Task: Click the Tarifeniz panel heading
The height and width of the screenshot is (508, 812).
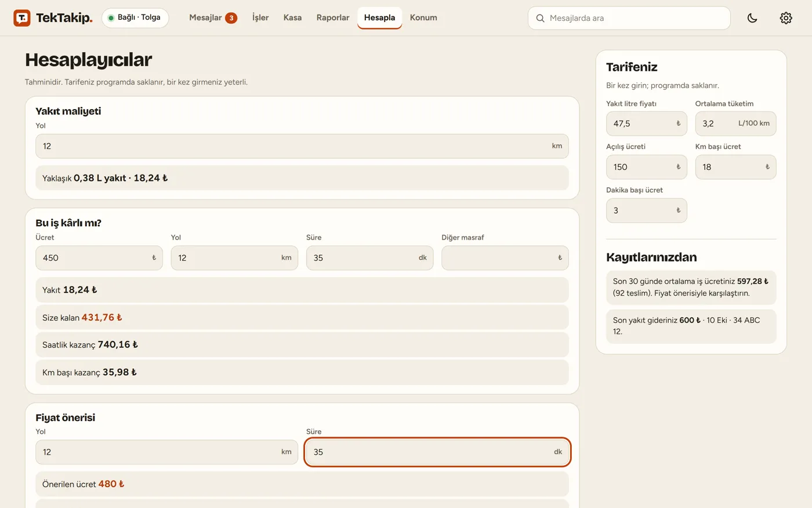Action: [632, 67]
